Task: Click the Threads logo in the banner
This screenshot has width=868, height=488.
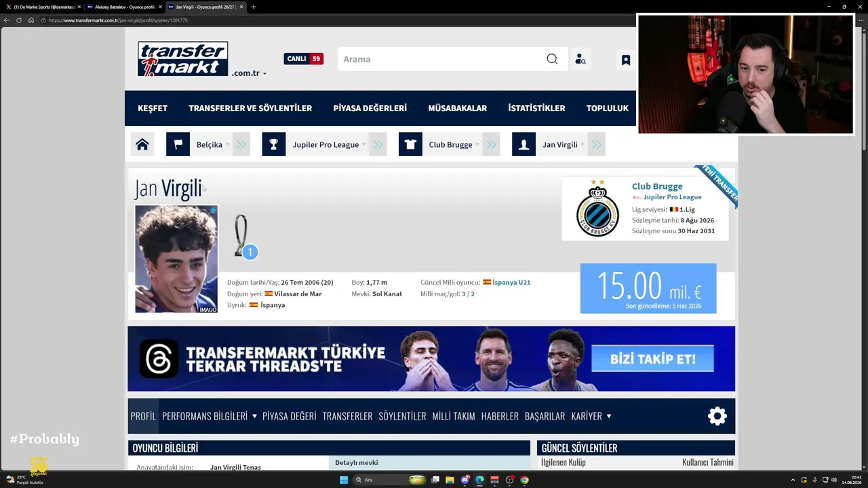Action: [x=159, y=359]
